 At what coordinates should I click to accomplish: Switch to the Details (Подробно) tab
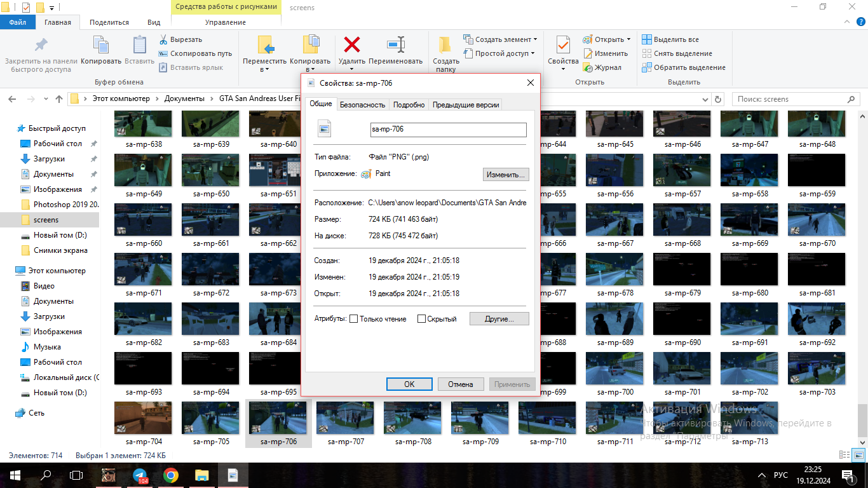click(x=409, y=105)
